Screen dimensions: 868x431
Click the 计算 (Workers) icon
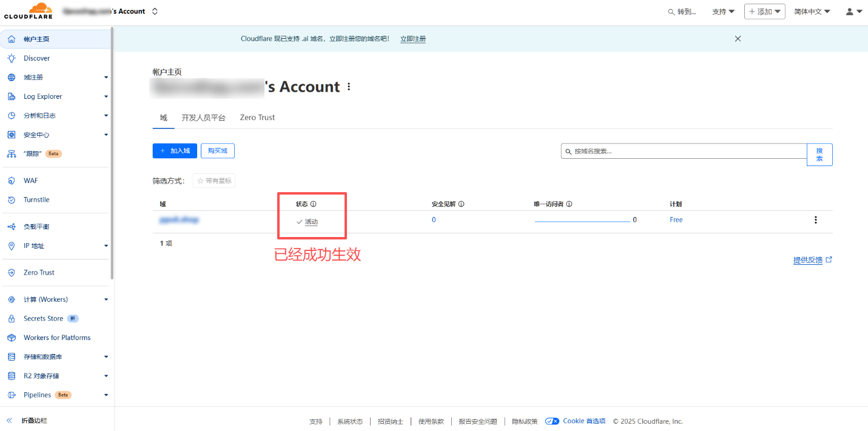coord(11,299)
